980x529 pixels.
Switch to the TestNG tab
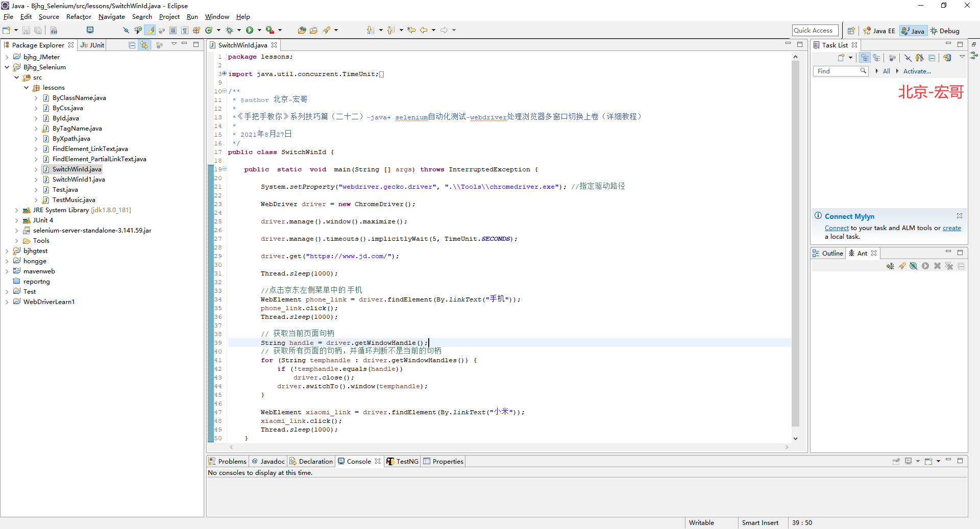point(403,461)
